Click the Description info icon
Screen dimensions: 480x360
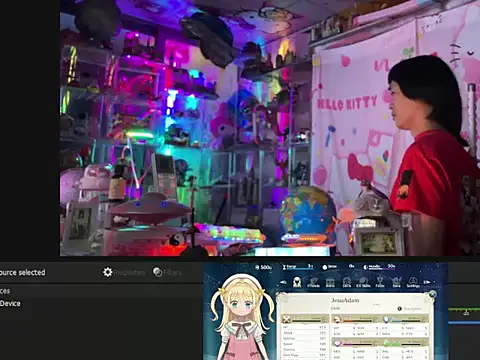click(x=400, y=309)
